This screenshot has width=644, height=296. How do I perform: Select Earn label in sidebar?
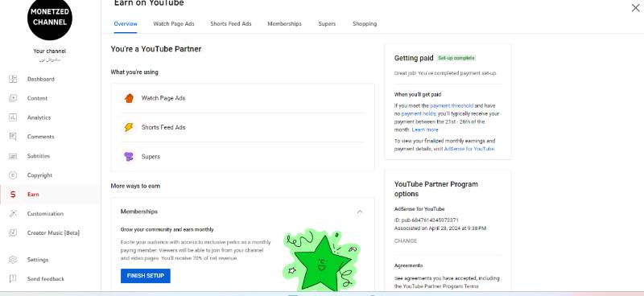click(33, 195)
